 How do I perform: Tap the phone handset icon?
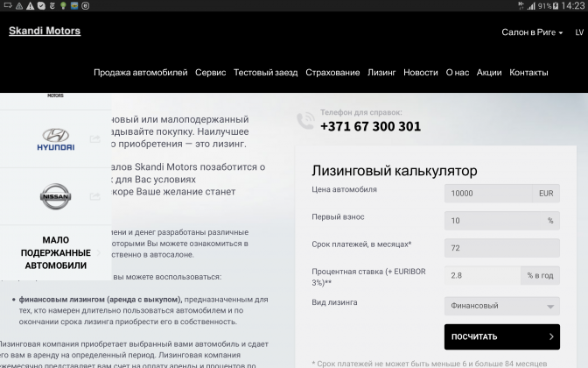305,121
